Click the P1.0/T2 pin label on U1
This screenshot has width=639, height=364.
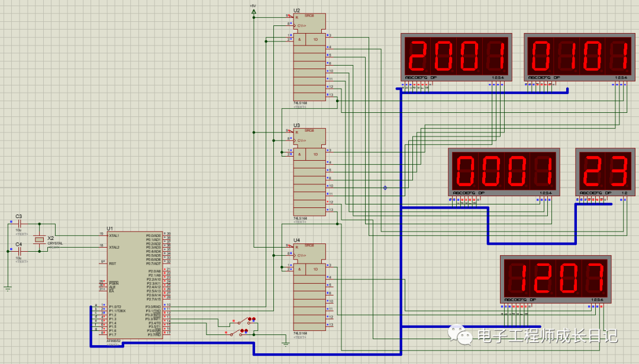click(115, 307)
